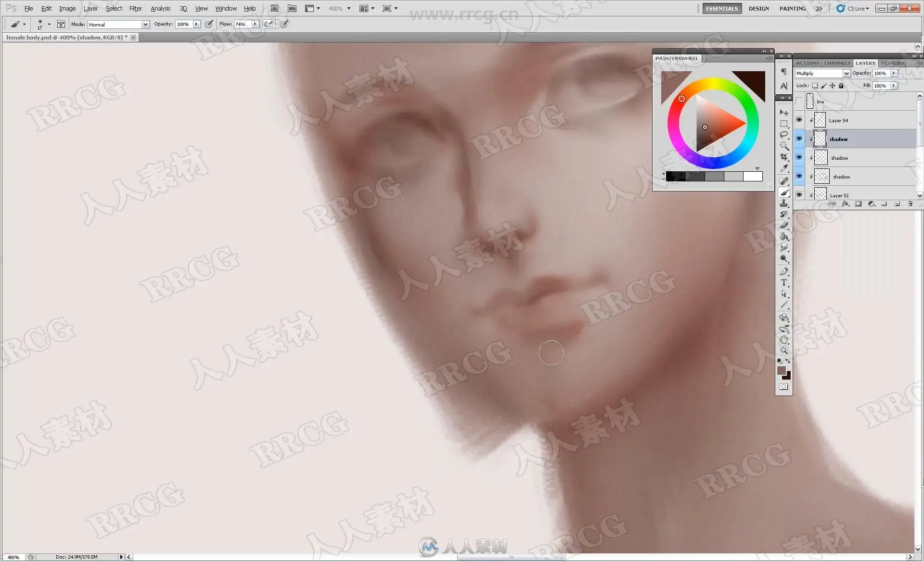Screen dimensions: 924x562
Task: Select the Eraser tool
Action: click(784, 225)
